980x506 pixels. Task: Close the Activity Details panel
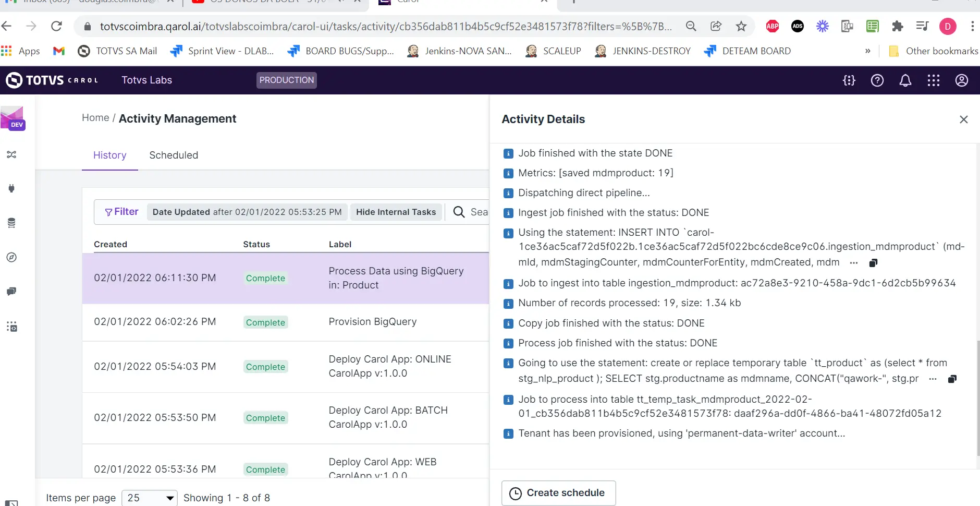[963, 119]
